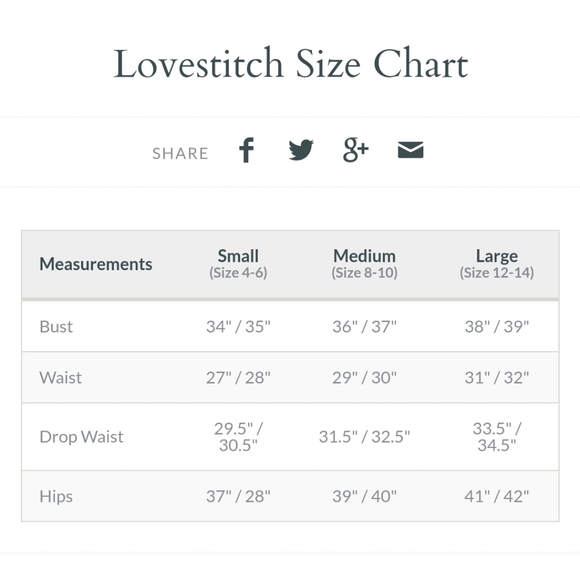The width and height of the screenshot is (580, 580).
Task: Click the Twitter bird share icon
Action: tap(301, 150)
